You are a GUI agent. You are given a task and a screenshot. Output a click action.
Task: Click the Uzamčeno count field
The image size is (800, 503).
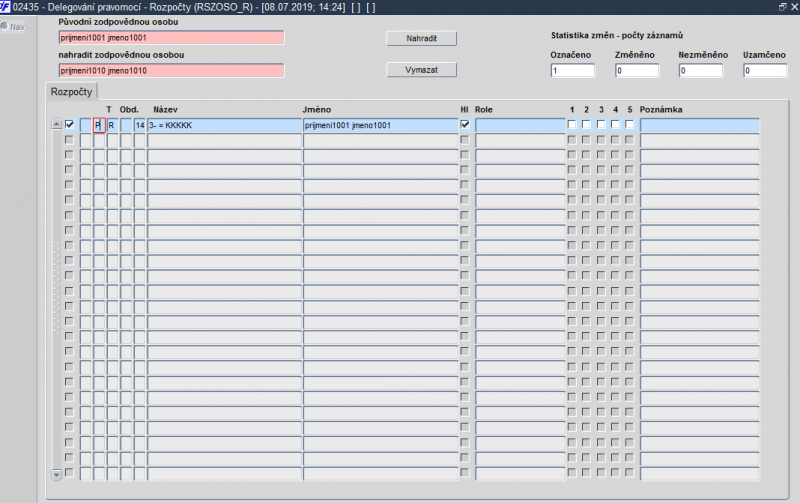pyautogui.click(x=765, y=70)
